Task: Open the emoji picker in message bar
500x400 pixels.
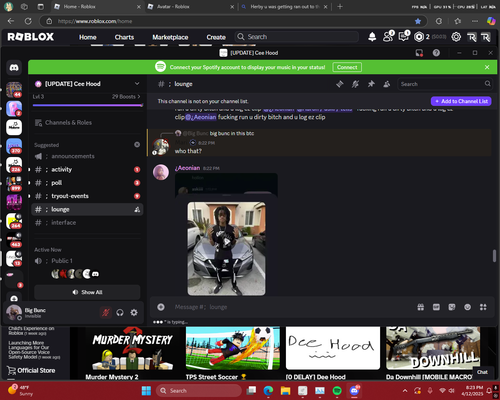Action: [x=467, y=307]
